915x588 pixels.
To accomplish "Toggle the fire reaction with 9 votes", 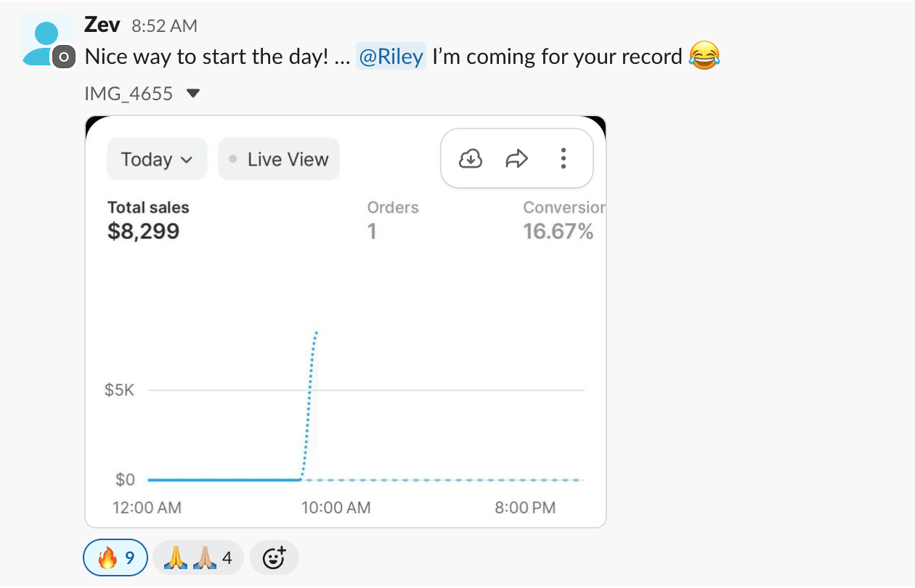I will [x=116, y=558].
